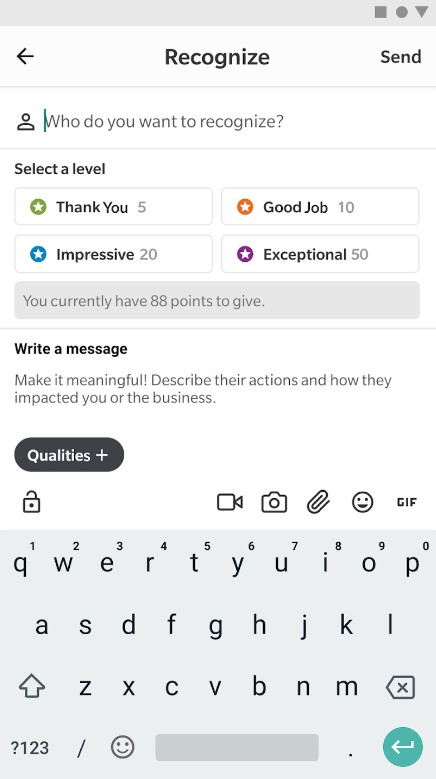The width and height of the screenshot is (436, 779).
Task: Open the emoji picker above the keyboard
Action: [x=363, y=502]
